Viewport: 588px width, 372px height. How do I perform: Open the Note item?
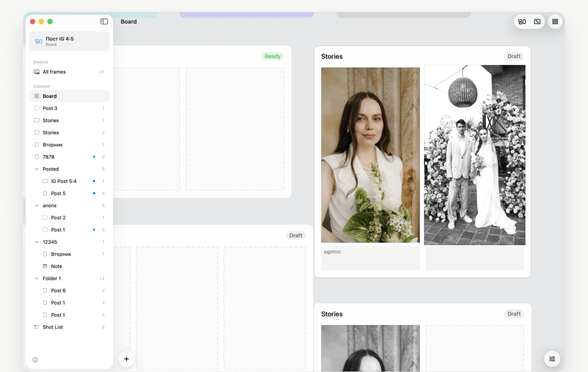click(69, 266)
